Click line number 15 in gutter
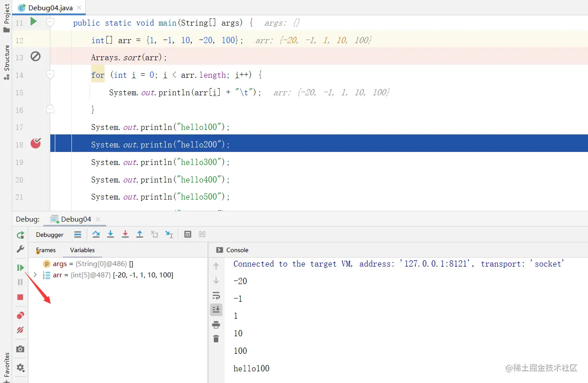The height and width of the screenshot is (383, 588). (19, 93)
